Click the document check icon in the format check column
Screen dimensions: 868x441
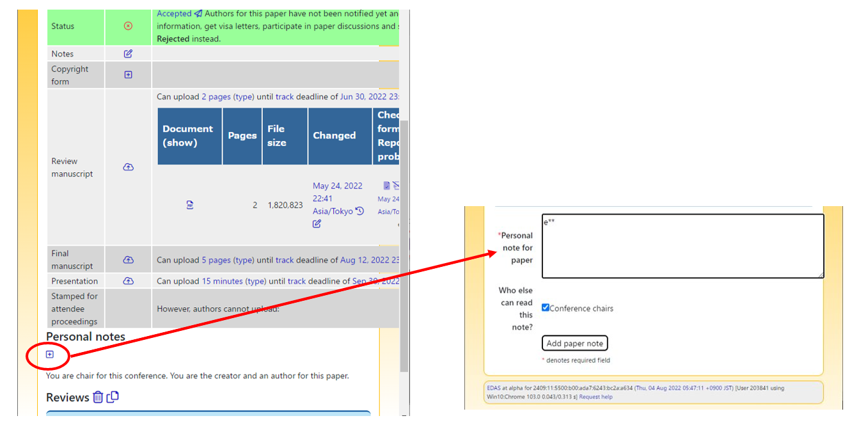(x=386, y=186)
